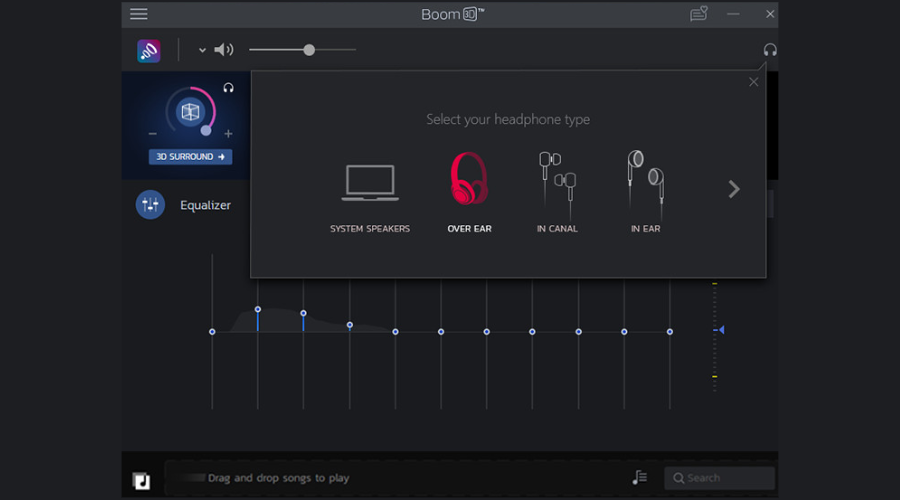Click the preamp gain blue arrow marker
The width and height of the screenshot is (900, 500).
point(721,330)
